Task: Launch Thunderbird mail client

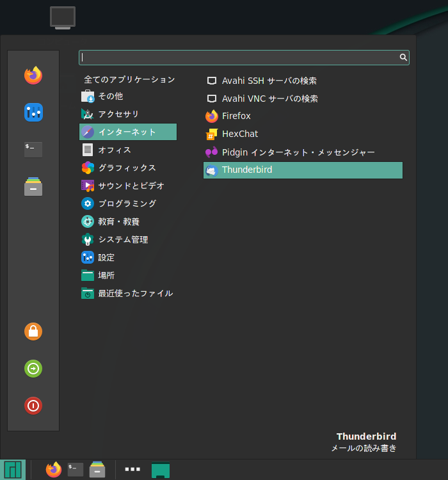Action: (303, 170)
